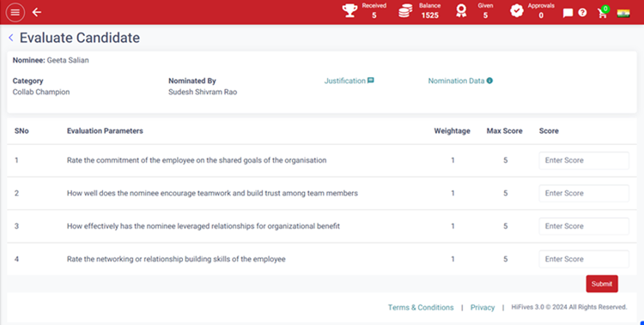Click score field for teamwork and trust parameter
The height and width of the screenshot is (325, 644).
(x=584, y=193)
